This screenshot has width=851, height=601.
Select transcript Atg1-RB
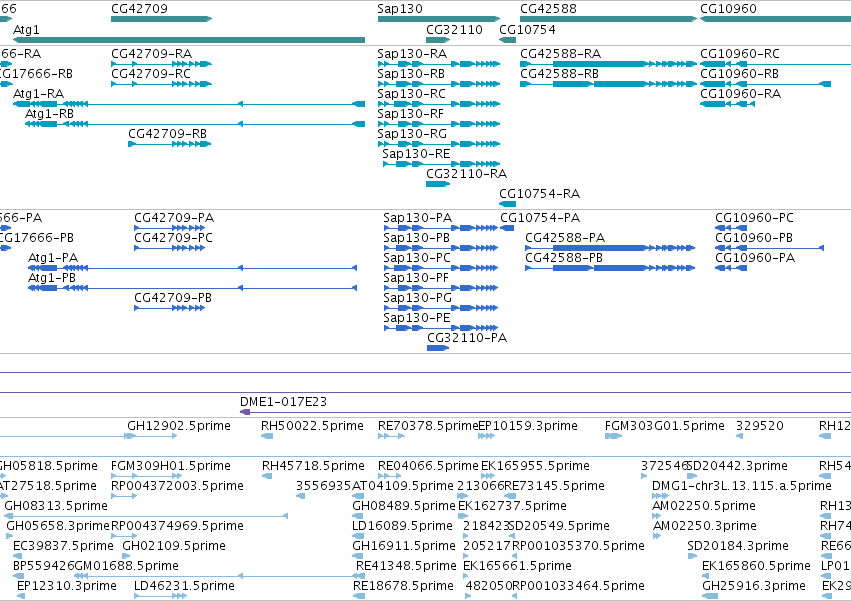195,124
